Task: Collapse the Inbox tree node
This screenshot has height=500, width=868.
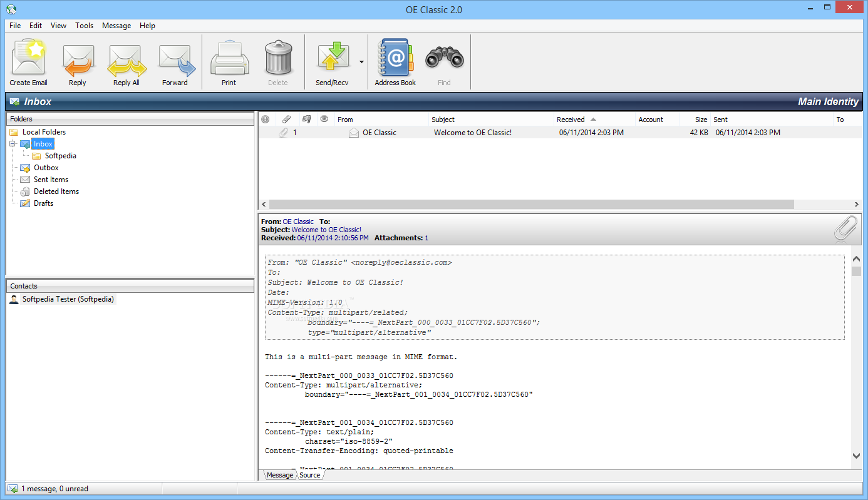Action: [13, 144]
